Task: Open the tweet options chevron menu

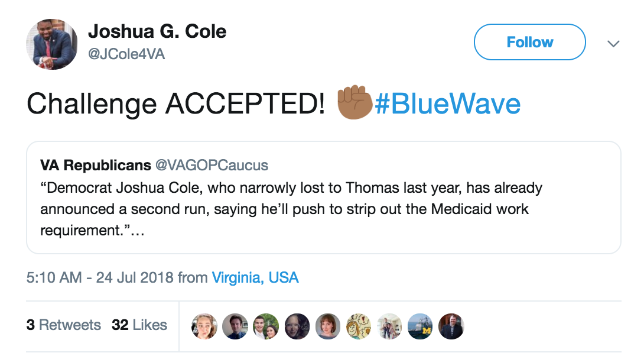Action: pyautogui.click(x=613, y=43)
